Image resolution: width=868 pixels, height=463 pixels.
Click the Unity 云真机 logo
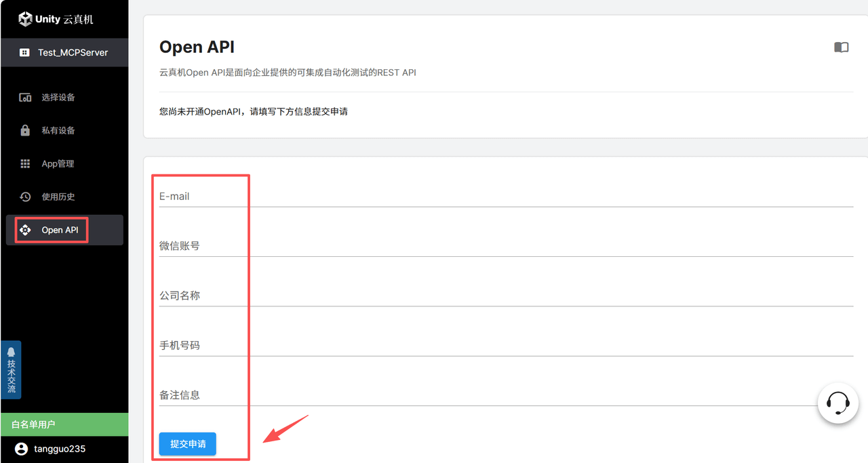(56, 19)
